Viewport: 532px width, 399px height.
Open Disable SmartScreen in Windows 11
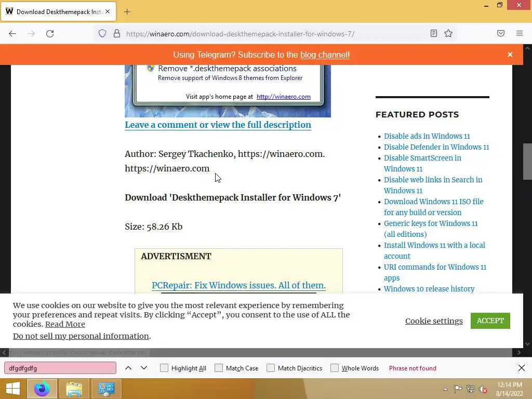pyautogui.click(x=422, y=163)
